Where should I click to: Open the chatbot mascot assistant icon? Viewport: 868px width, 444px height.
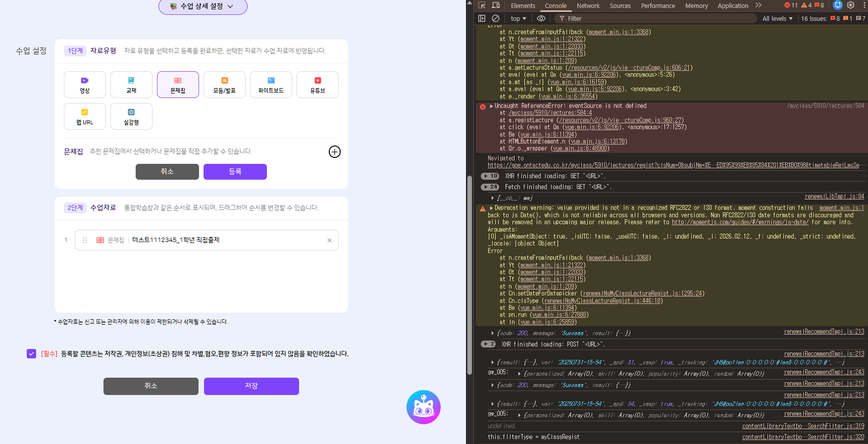point(423,407)
